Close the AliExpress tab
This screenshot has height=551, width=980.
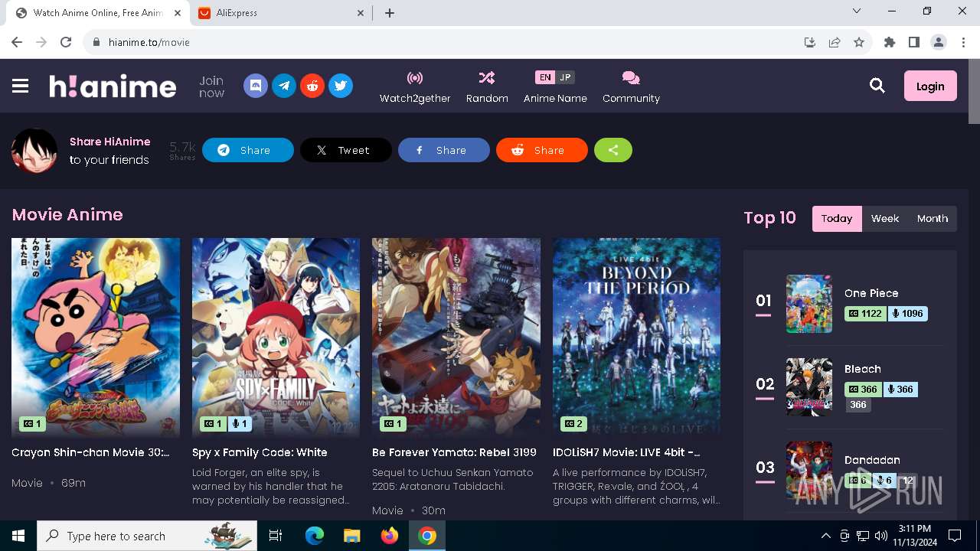coord(361,13)
